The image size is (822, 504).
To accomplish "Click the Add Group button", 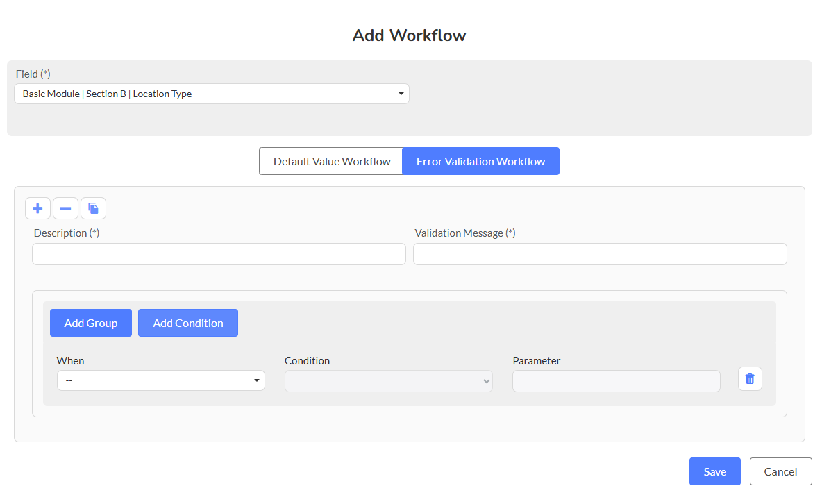I will tap(90, 323).
